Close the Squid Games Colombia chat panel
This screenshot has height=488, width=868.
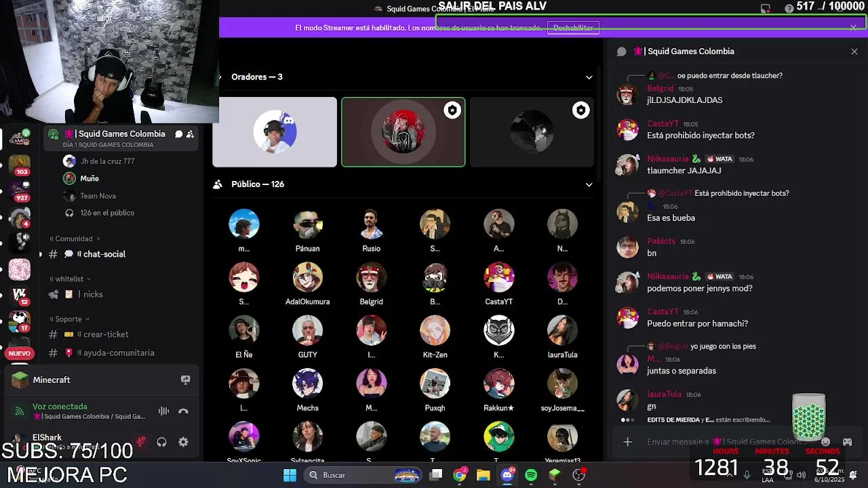pos(854,52)
